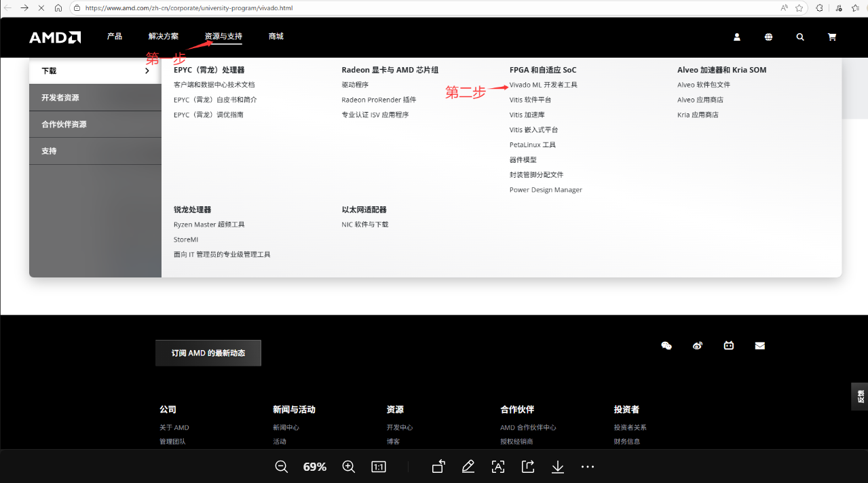Open Vitis 嵌入式平台 link
This screenshot has height=483, width=868.
tap(534, 130)
